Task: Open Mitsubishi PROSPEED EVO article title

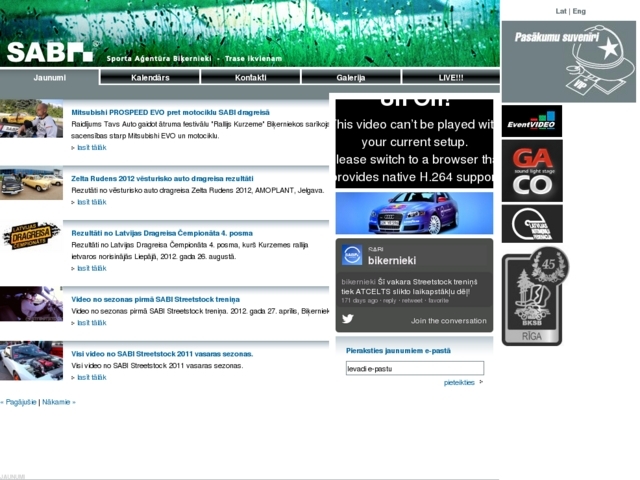Action: click(x=170, y=112)
